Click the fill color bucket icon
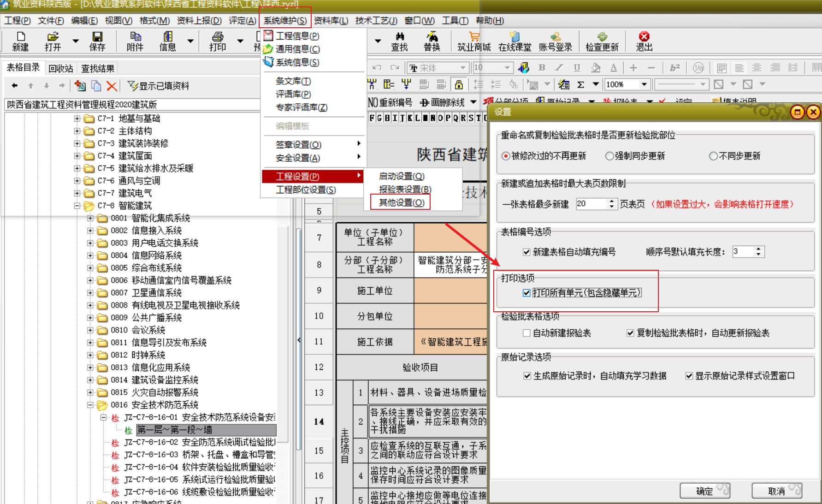Viewport: 822px width, 504px height. point(596,68)
